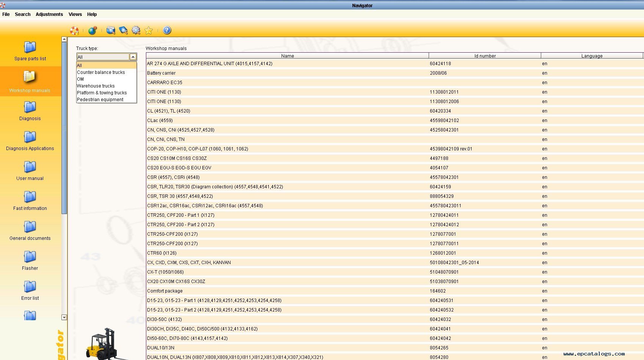Select 'Counter balance trucks' option

click(x=106, y=72)
